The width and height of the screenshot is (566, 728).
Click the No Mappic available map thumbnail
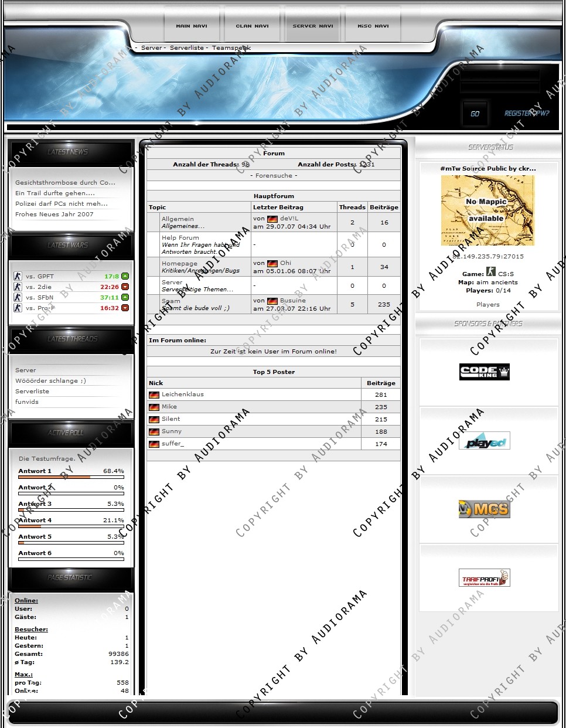point(487,210)
